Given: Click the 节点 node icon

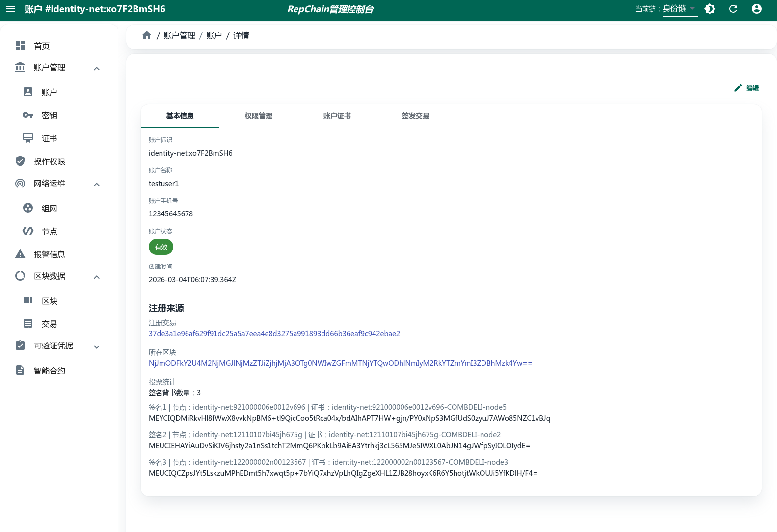Looking at the screenshot, I should click(x=28, y=231).
